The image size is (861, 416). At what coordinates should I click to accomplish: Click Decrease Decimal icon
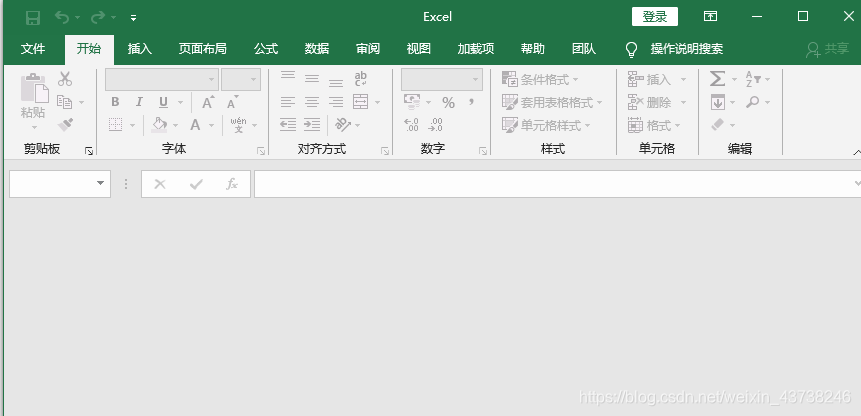(x=435, y=125)
